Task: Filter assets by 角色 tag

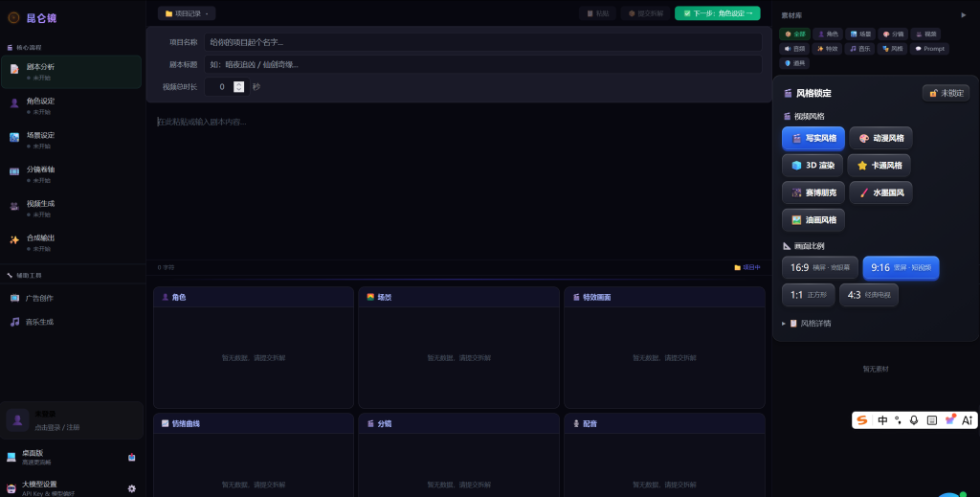Action: pyautogui.click(x=828, y=34)
